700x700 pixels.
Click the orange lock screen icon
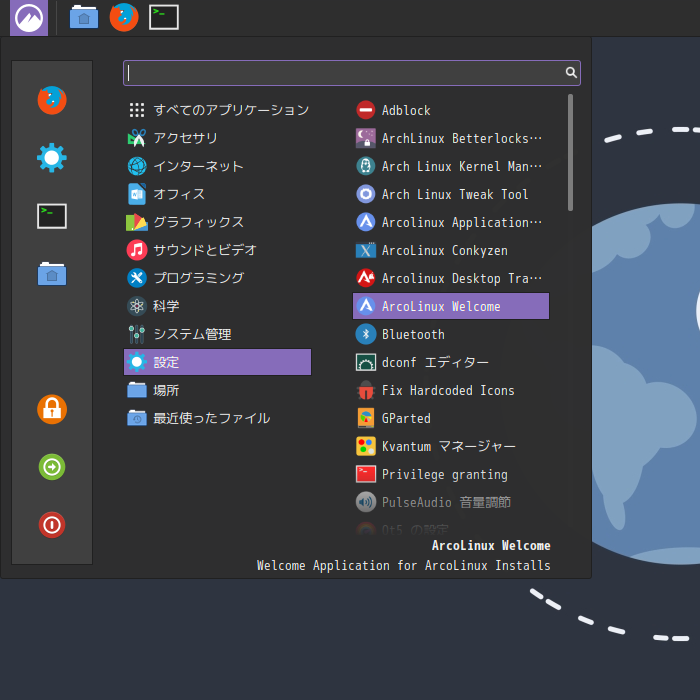[x=52, y=409]
